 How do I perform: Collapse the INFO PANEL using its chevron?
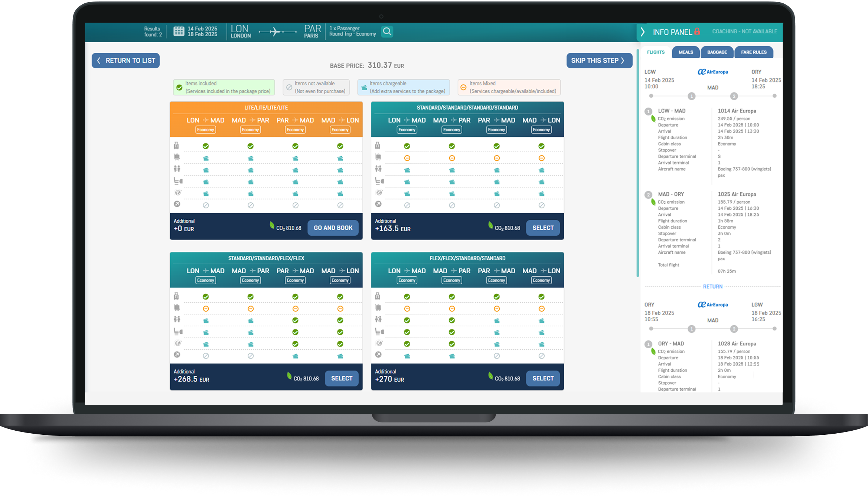pyautogui.click(x=643, y=32)
